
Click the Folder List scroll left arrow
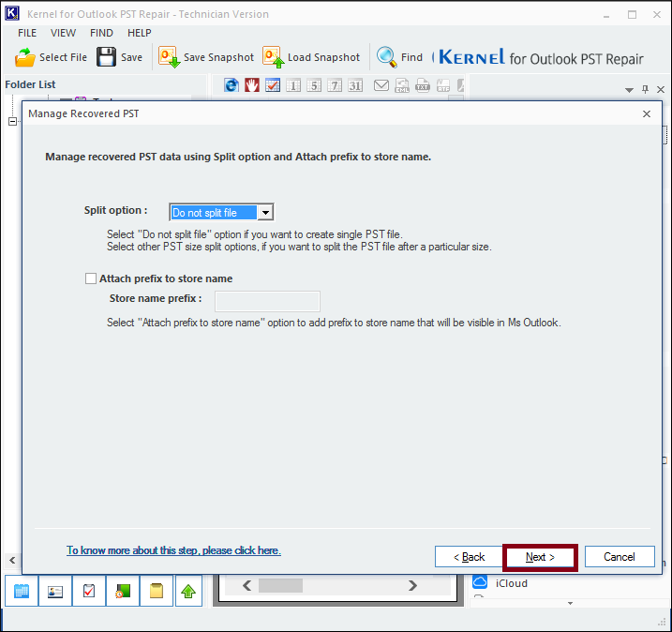tap(12, 560)
